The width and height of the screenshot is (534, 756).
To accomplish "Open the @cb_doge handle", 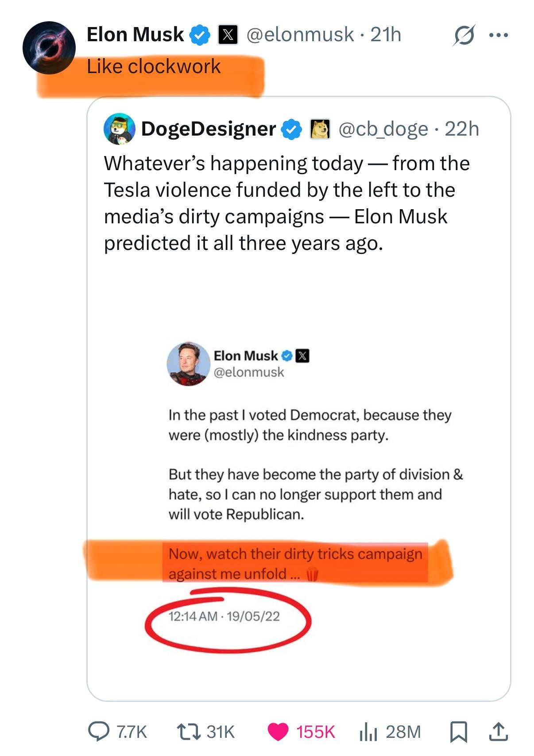I will [383, 129].
